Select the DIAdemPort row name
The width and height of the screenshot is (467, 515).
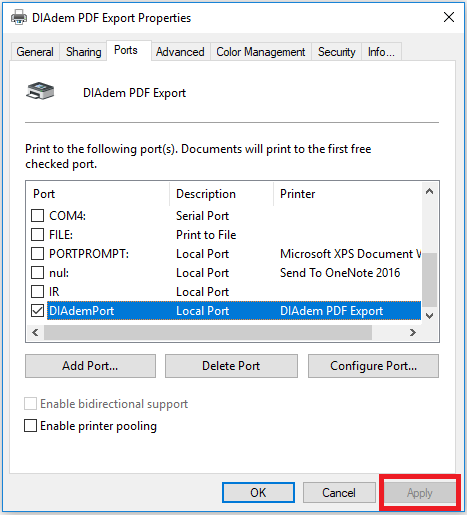click(x=82, y=311)
